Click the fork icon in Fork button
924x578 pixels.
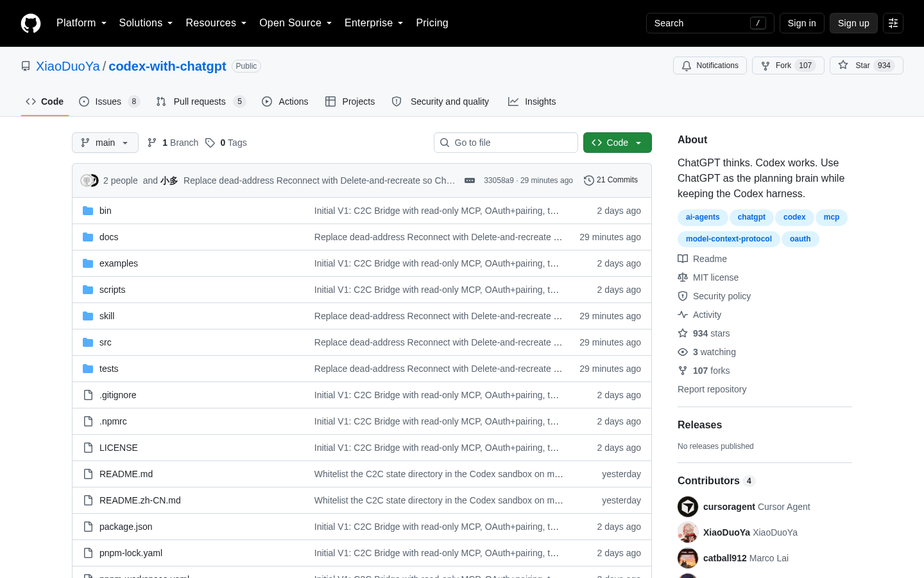[766, 66]
